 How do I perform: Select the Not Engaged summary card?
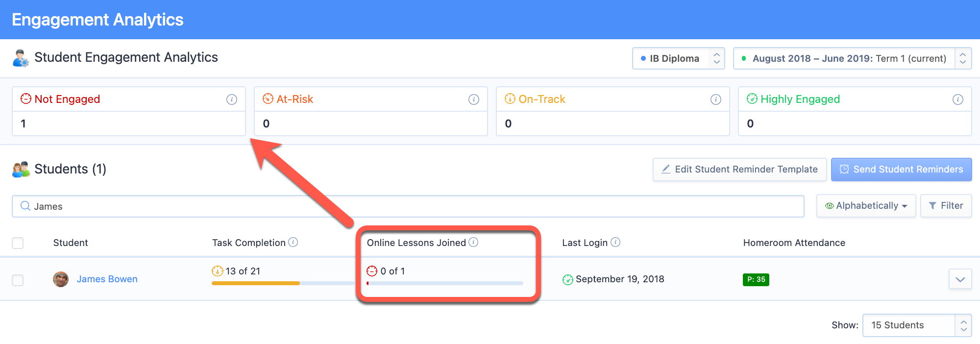click(129, 111)
